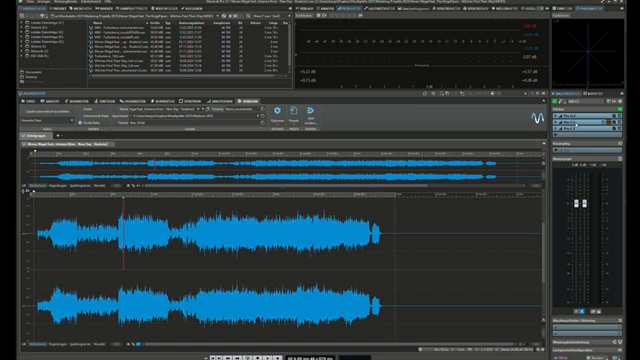Image resolution: width=640 pixels, height=360 pixels.
Task: Click the render Optionen gear icon
Action: click(x=277, y=111)
